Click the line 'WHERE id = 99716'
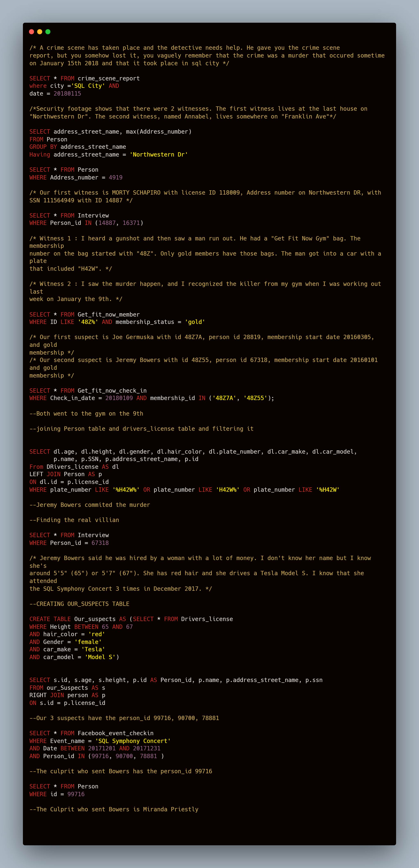Viewport: 419px width, 868px height. (57, 794)
